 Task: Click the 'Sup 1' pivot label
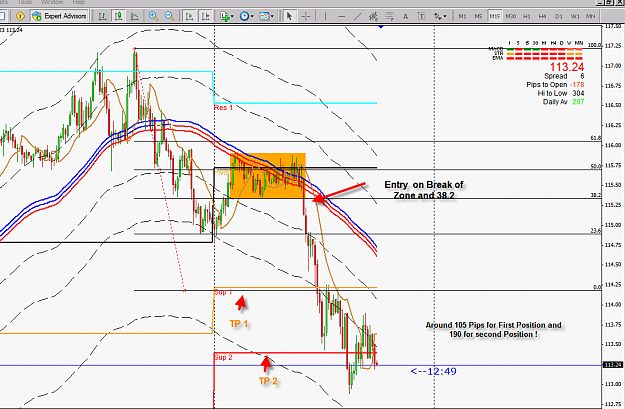click(223, 292)
